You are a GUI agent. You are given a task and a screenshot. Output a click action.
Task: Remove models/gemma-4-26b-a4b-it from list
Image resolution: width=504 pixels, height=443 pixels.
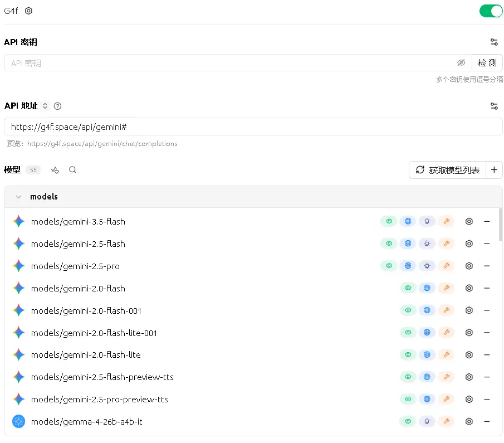(487, 421)
